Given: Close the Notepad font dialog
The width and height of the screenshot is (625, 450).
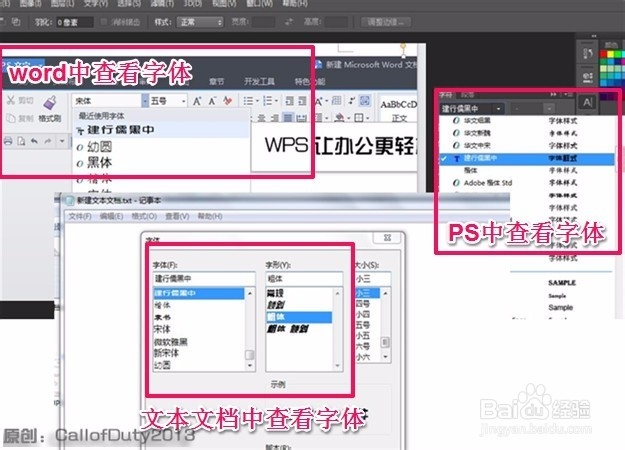Looking at the screenshot, I should (x=387, y=238).
